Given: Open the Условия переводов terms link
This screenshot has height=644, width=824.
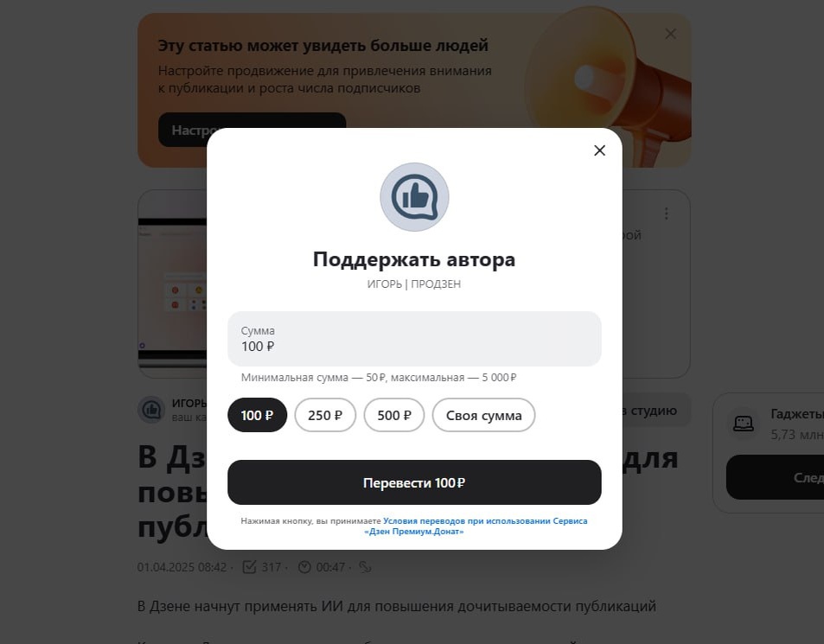Looking at the screenshot, I should 476,526.
